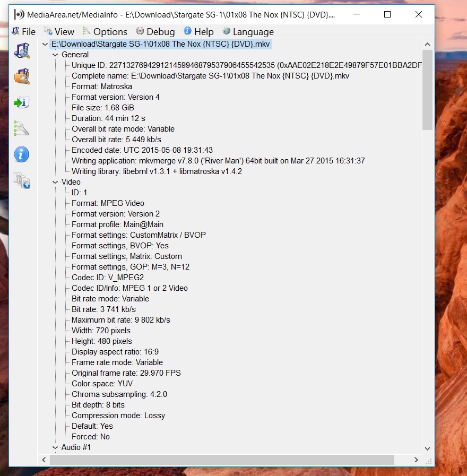Select the 'Duration: 44 min 12 s' row
The image size is (467, 476).
coord(108,118)
